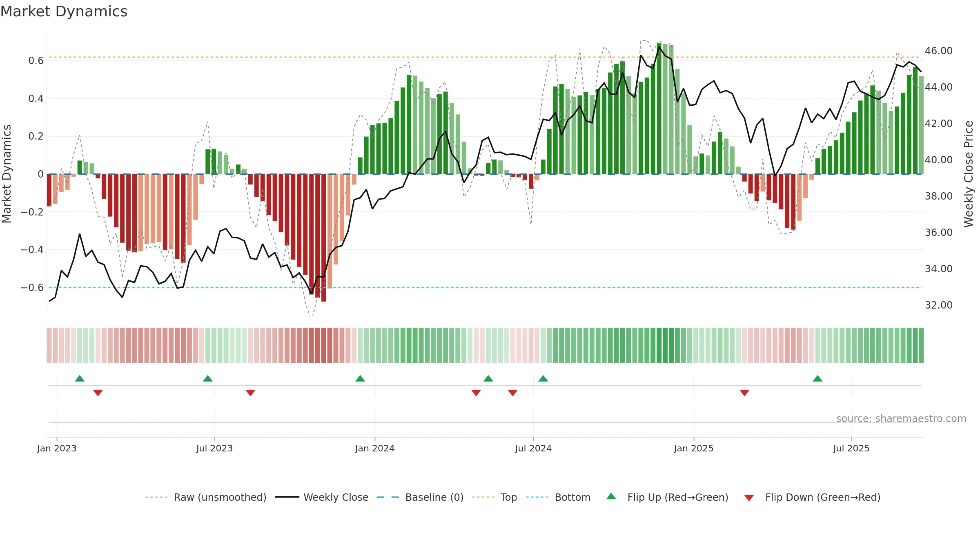Click the 0.4 left axis tick label
Screen dimensions: 980x551
tap(36, 98)
